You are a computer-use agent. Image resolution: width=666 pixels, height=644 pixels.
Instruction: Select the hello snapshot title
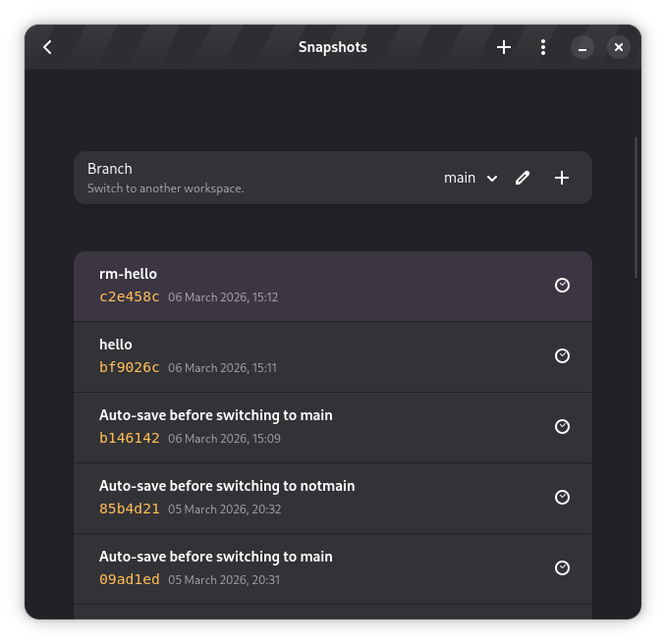click(116, 345)
